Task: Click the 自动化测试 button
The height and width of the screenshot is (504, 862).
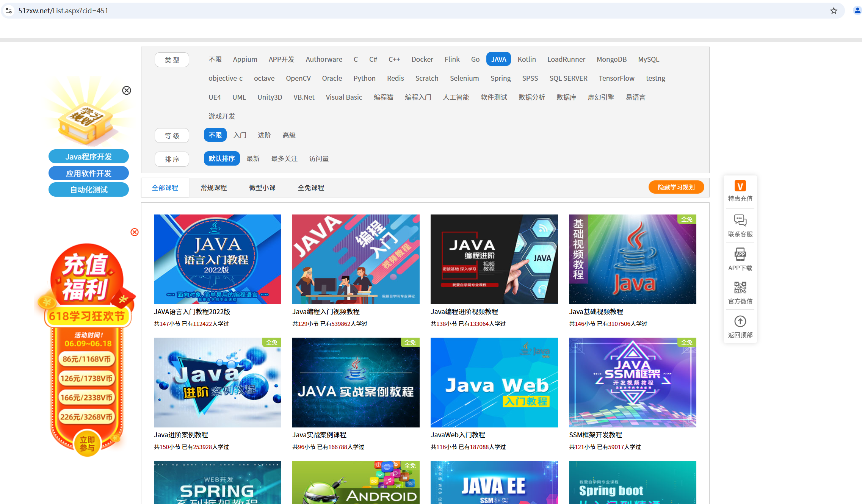Action: pyautogui.click(x=89, y=189)
